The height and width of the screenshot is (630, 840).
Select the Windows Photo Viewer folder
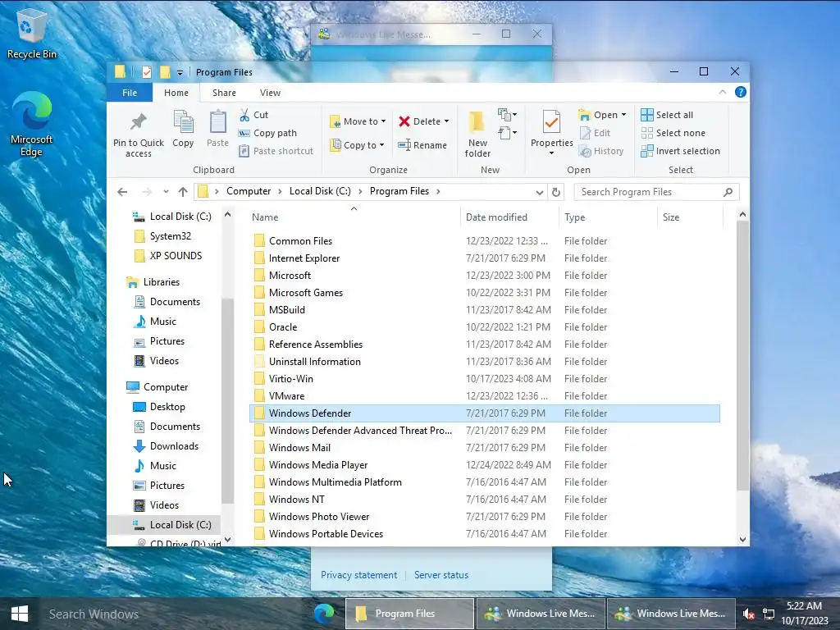(485, 517)
